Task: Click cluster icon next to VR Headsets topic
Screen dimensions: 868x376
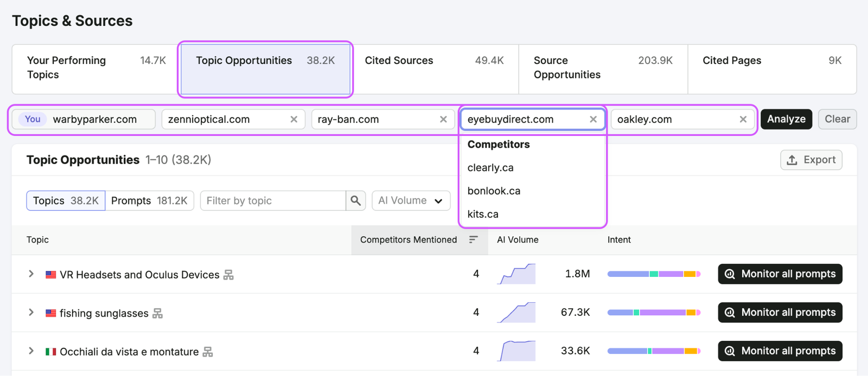Action: (x=228, y=275)
